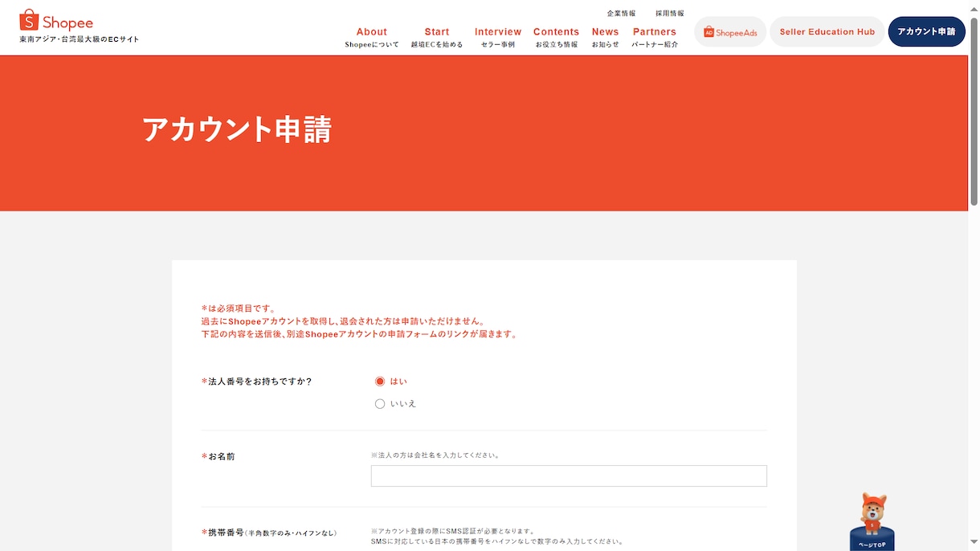This screenshot has height=551, width=980.
Task: Click the ＊は必須項目です notice
Action: click(x=239, y=308)
